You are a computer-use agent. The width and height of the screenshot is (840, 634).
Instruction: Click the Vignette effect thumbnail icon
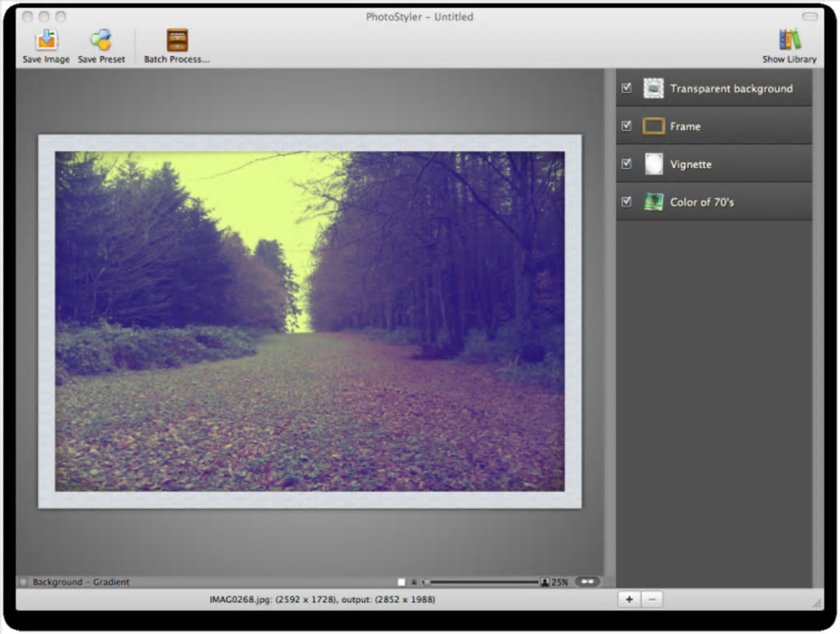click(653, 164)
